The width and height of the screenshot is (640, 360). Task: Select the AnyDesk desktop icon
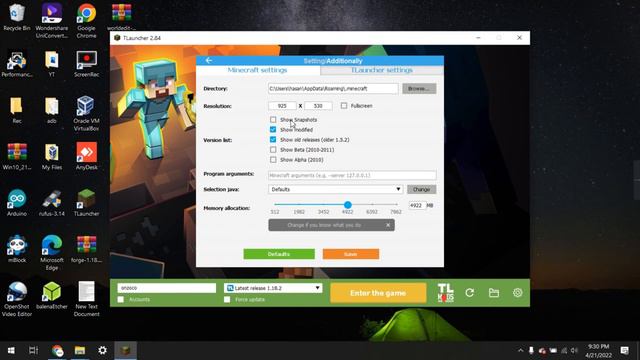click(86, 156)
